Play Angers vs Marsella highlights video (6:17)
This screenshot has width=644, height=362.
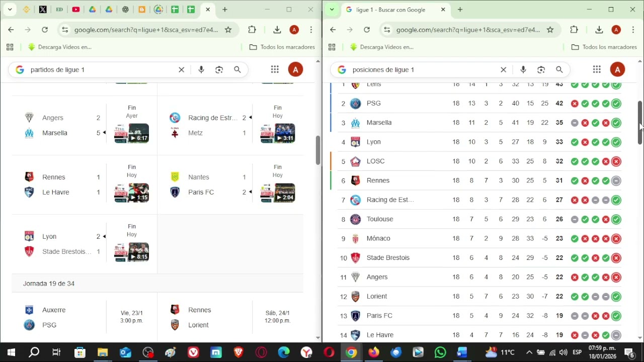click(132, 133)
